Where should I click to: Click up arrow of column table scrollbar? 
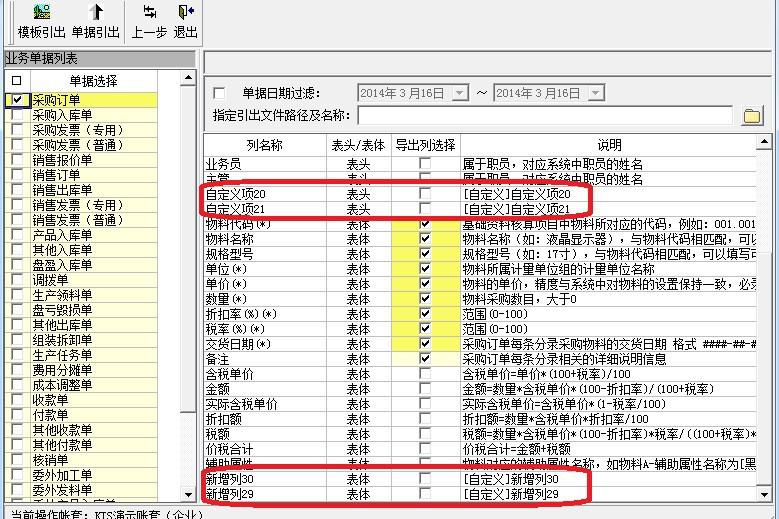(764, 143)
